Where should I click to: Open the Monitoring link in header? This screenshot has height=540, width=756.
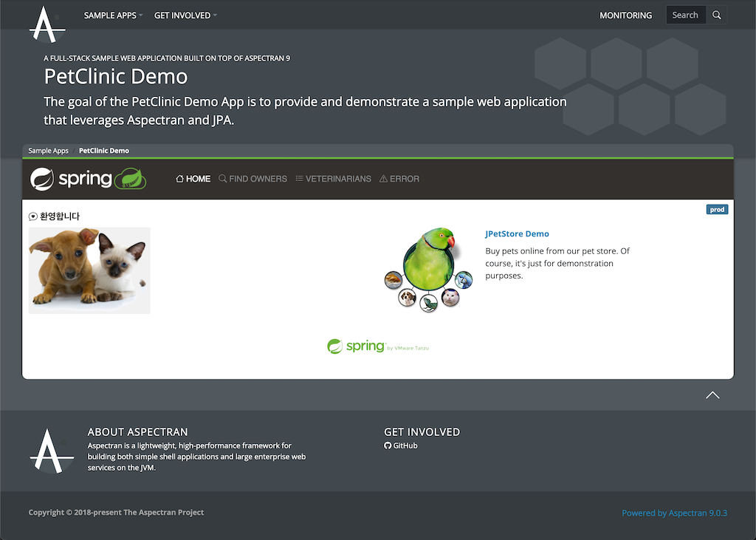[x=625, y=16]
